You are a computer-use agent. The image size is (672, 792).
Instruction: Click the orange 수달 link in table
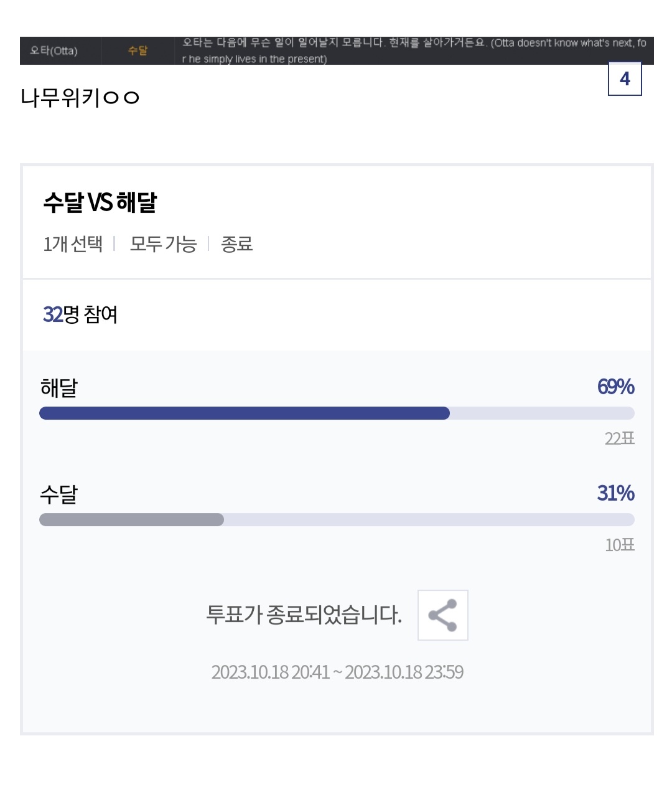pos(138,51)
